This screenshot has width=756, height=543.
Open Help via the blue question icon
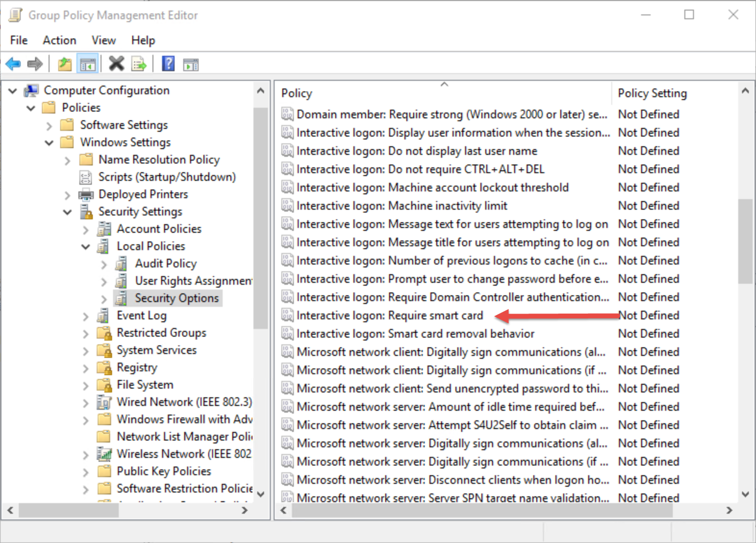(168, 63)
